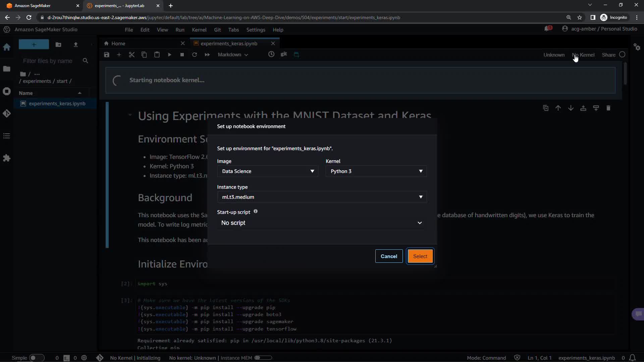Expand the Start-up script No script selector
The image size is (644, 362).
(x=322, y=223)
